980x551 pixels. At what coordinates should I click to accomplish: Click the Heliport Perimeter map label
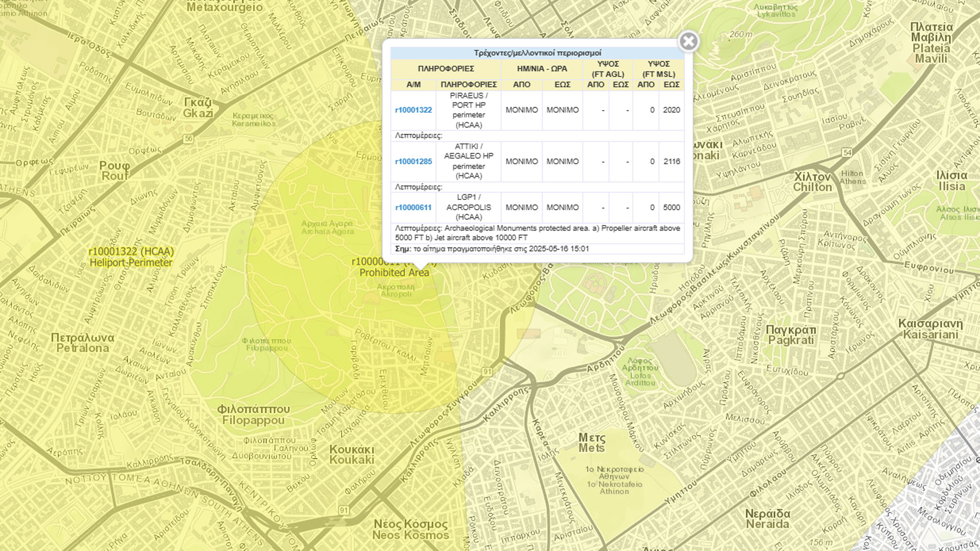pos(131,263)
